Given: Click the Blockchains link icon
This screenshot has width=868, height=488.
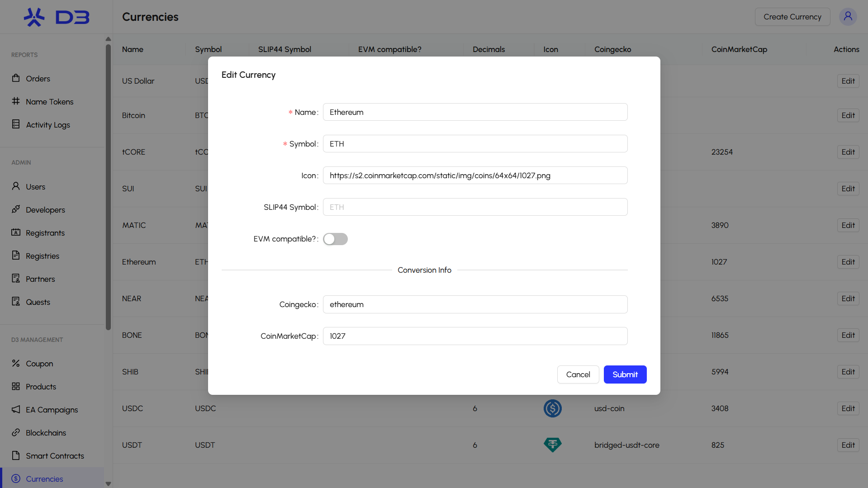Looking at the screenshot, I should [x=16, y=432].
